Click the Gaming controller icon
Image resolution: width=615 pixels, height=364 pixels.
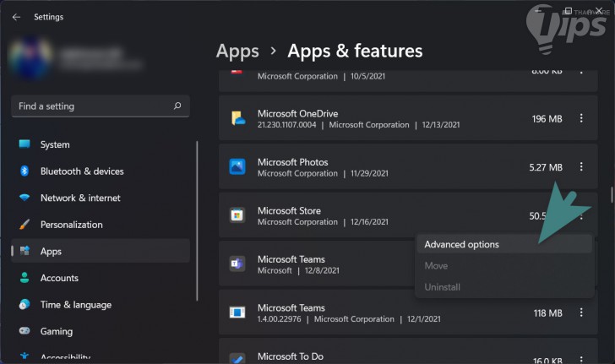coord(24,331)
